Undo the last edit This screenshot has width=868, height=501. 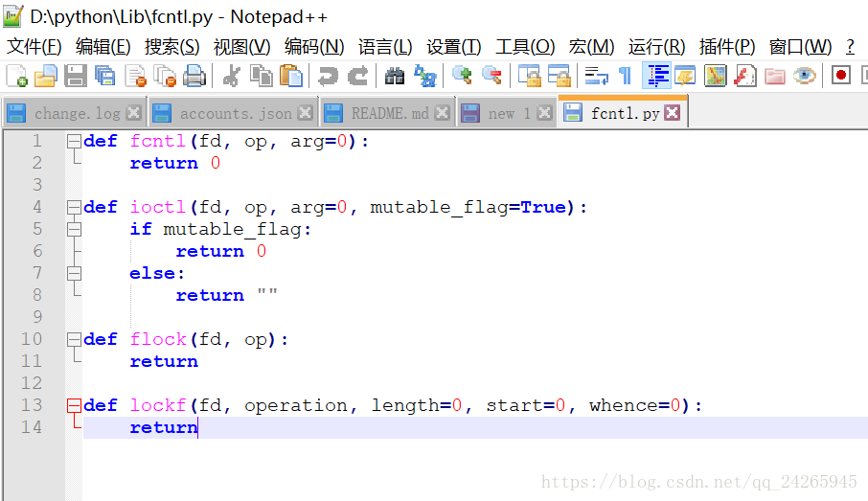[328, 76]
